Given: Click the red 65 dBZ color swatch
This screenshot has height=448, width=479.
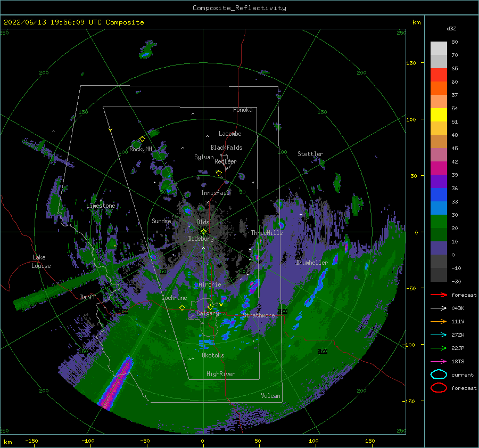Looking at the screenshot, I should click(439, 75).
